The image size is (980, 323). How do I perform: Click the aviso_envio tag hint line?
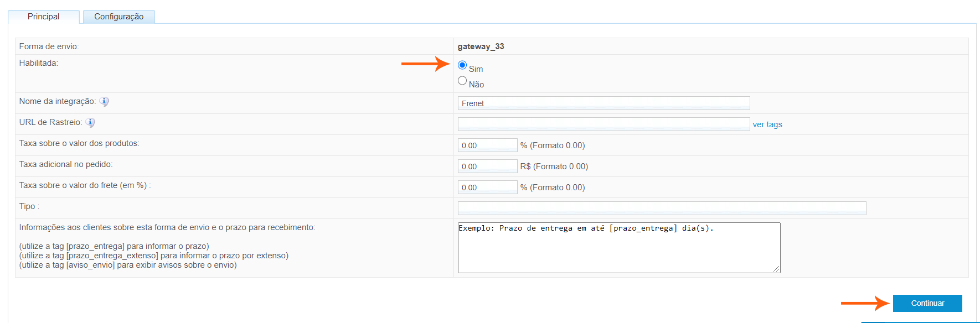pyautogui.click(x=128, y=265)
